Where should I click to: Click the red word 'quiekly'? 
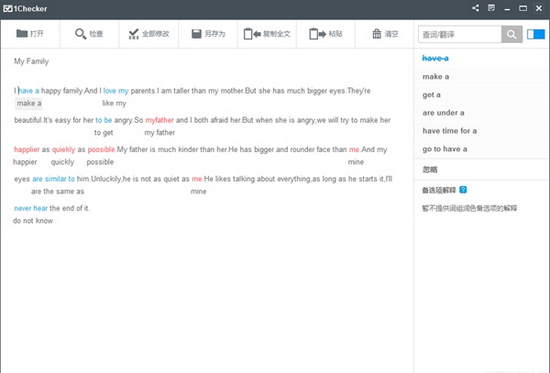click(x=63, y=150)
